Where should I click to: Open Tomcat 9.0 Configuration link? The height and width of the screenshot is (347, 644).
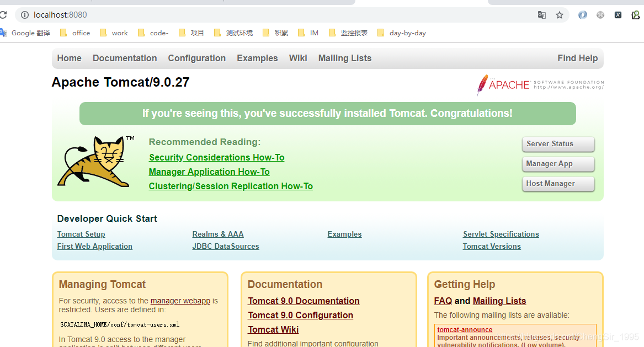pyautogui.click(x=300, y=316)
